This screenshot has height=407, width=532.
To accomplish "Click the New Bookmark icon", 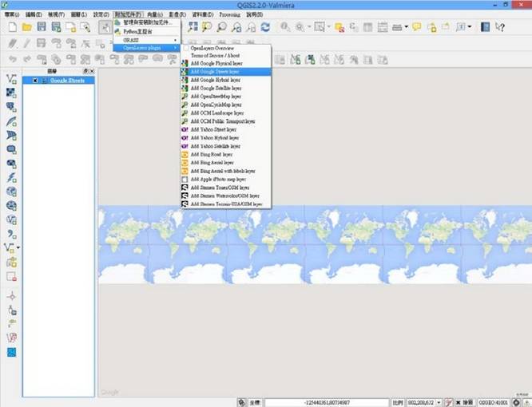I will 431,27.
